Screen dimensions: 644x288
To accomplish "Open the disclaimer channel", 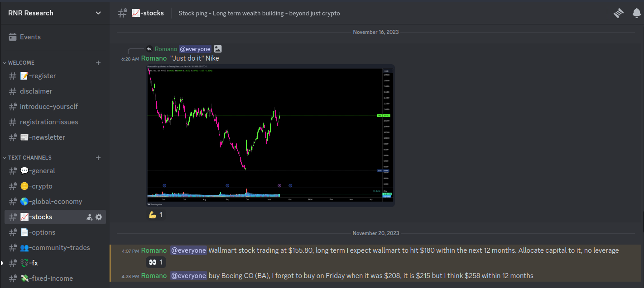I will pos(55,91).
